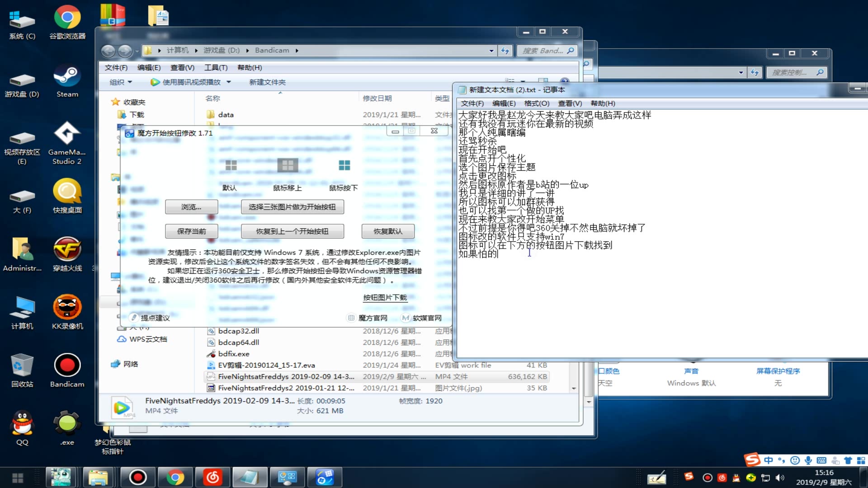Open Sogou emoji smiley icon

[795, 460]
